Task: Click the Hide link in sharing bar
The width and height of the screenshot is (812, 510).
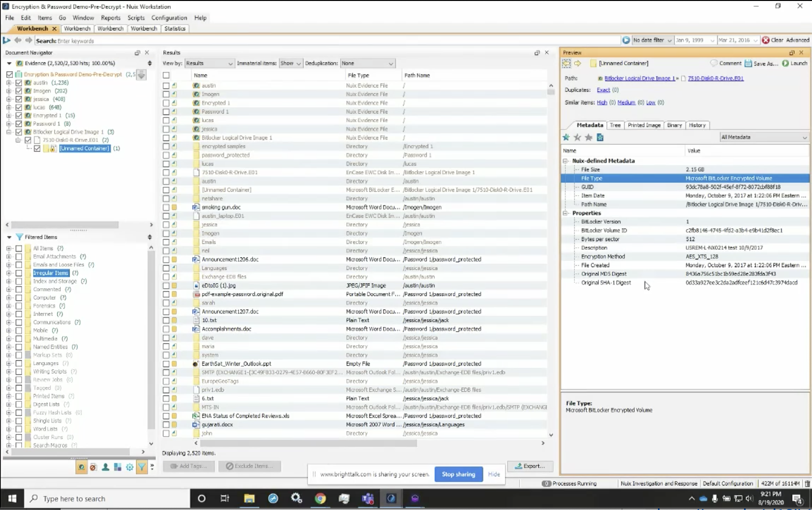Action: click(494, 474)
